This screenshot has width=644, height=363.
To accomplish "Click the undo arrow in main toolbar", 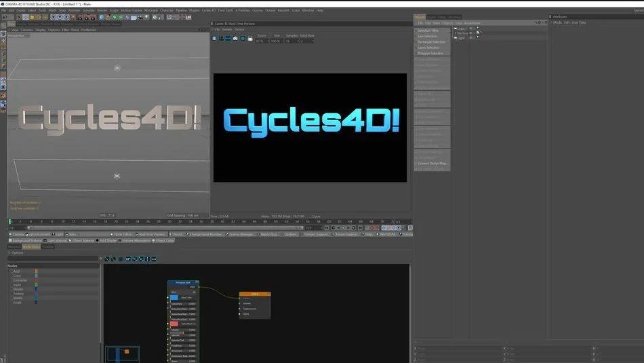I will coord(4,17).
